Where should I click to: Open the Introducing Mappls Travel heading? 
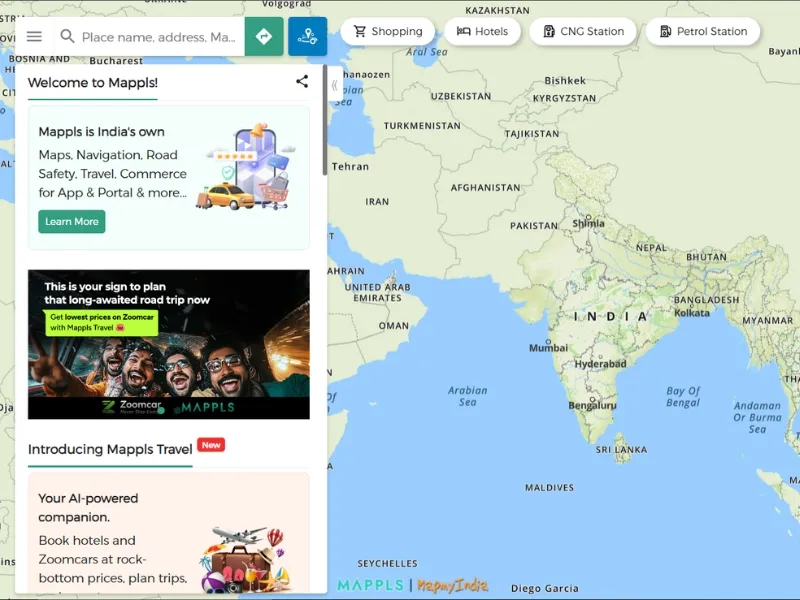click(110, 449)
